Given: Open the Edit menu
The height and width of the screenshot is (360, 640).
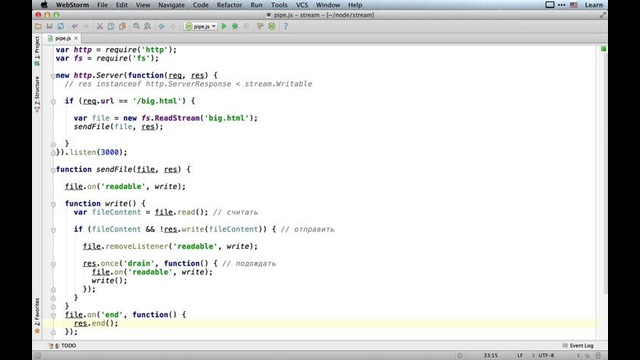Looking at the screenshot, I should pos(122,5).
